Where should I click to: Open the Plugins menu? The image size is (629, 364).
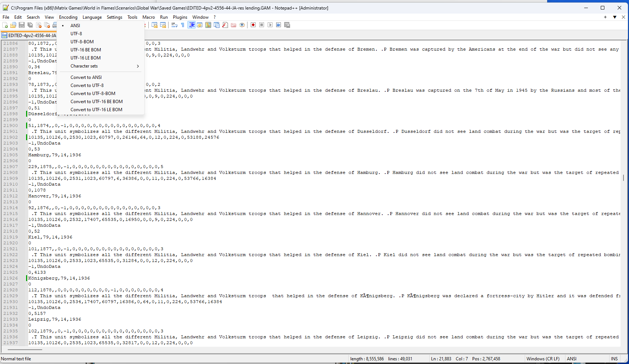(180, 17)
